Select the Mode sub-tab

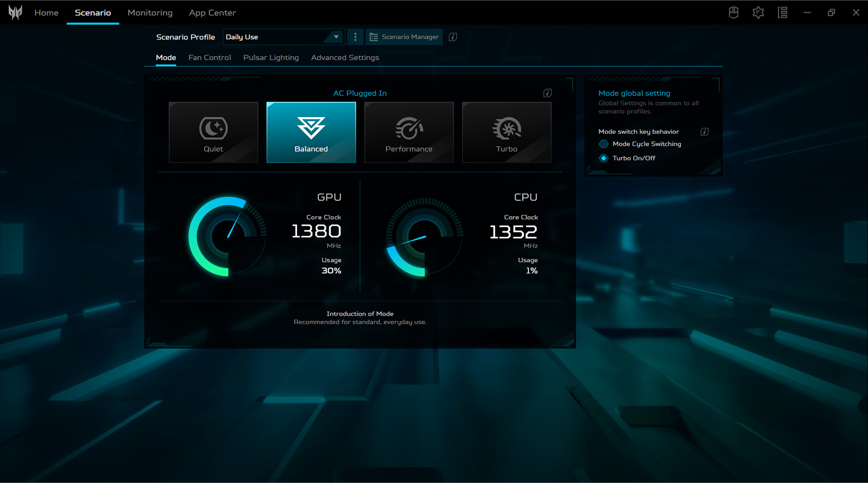pyautogui.click(x=166, y=57)
